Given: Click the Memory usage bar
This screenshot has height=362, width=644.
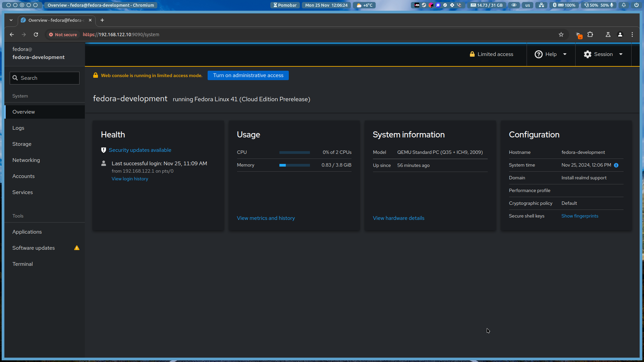Looking at the screenshot, I should pyautogui.click(x=294, y=165).
